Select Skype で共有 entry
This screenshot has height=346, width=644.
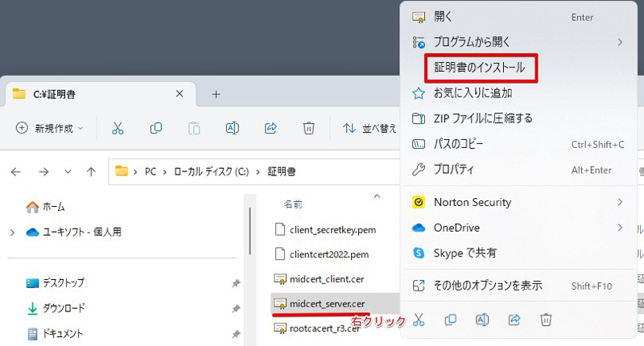[465, 253]
